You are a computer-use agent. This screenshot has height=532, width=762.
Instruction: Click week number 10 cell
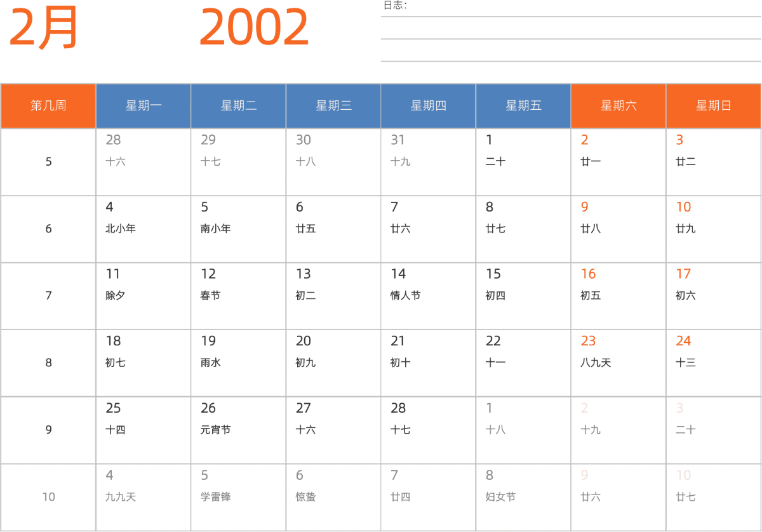[x=48, y=497]
